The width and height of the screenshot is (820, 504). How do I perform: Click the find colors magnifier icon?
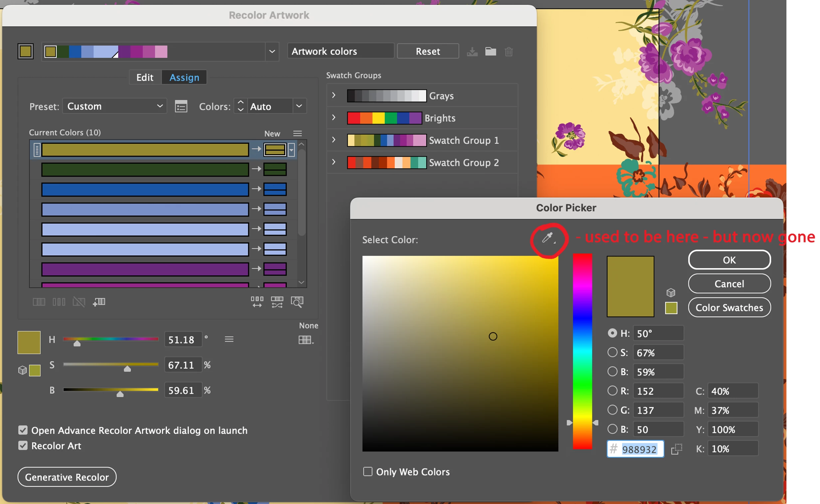tap(297, 302)
